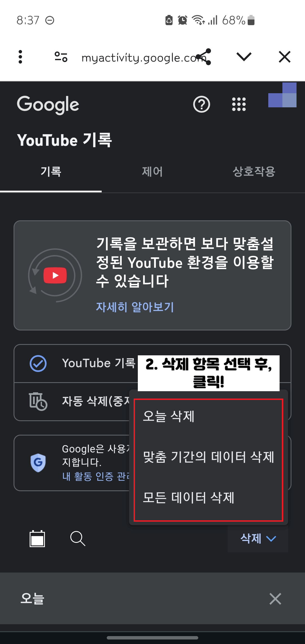
Task: Select 오늘 삭제 from the menu
Action: click(208, 416)
